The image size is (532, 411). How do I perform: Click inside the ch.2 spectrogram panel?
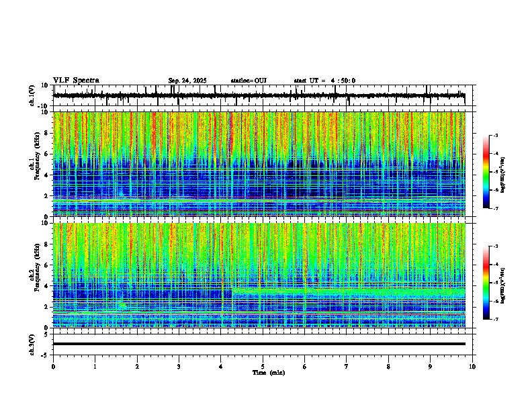pos(259,275)
